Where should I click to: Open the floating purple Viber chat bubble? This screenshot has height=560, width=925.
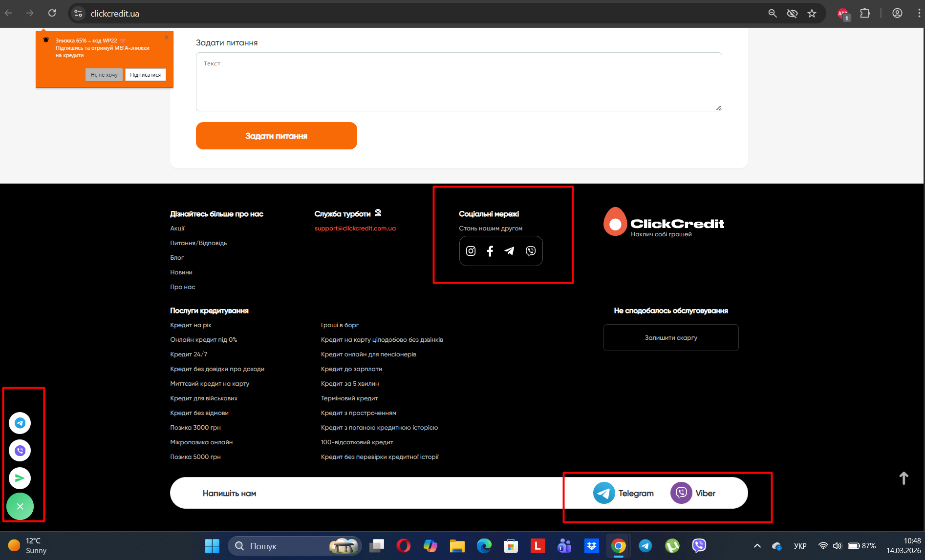[x=20, y=450]
